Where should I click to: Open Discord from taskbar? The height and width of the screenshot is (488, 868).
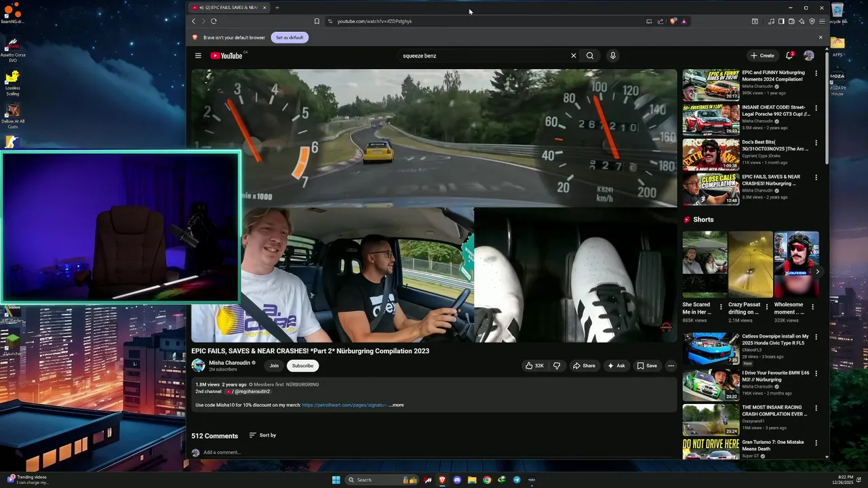(457, 480)
